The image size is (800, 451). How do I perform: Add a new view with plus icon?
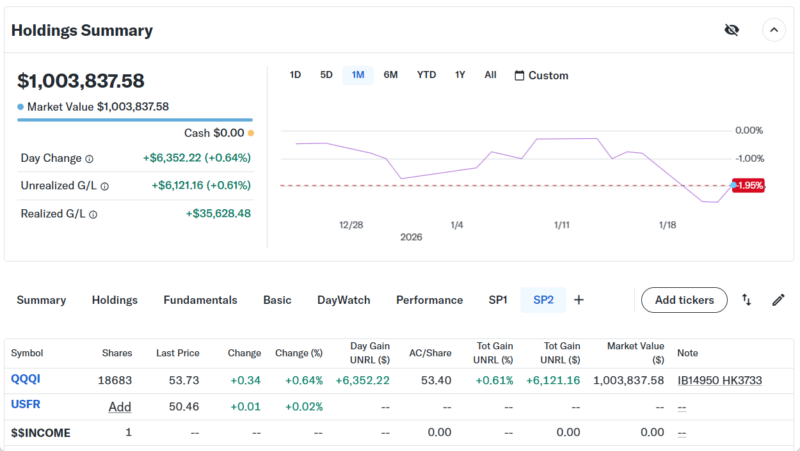[578, 300]
